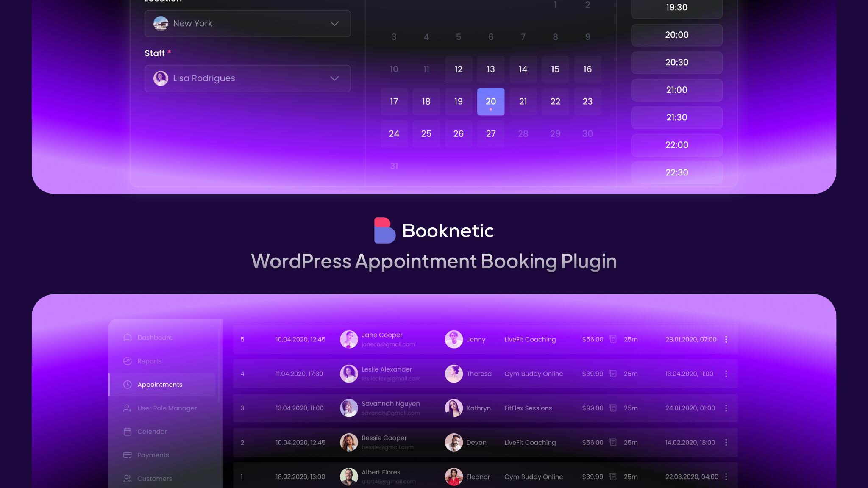Click staff Eleanor's avatar
Image resolution: width=868 pixels, height=488 pixels.
pyautogui.click(x=454, y=477)
